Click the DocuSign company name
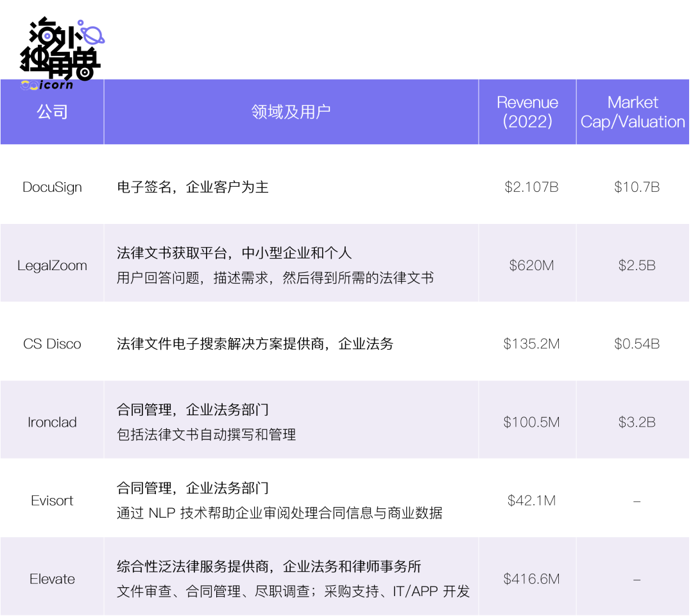Image resolution: width=693 pixels, height=616 pixels. [x=52, y=187]
